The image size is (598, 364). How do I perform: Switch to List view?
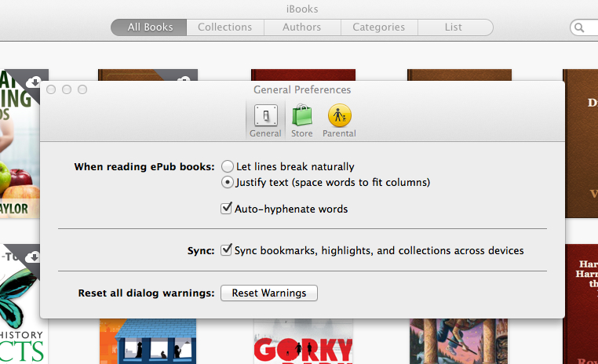tap(455, 27)
